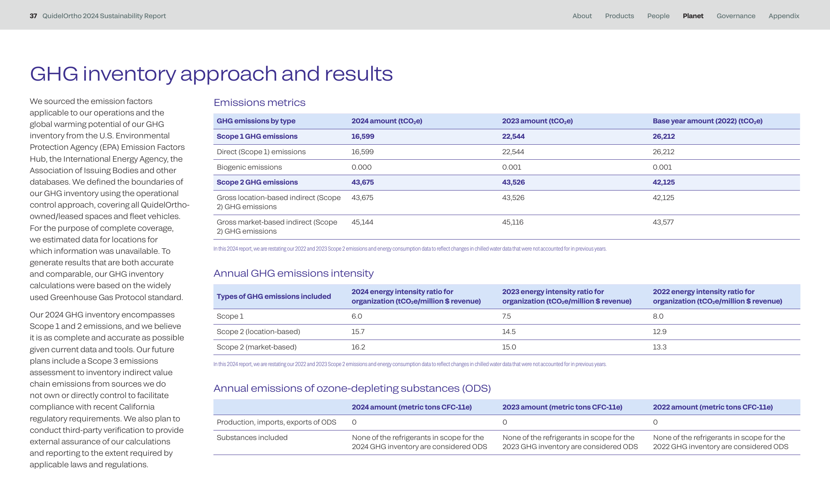Image resolution: width=830 pixels, height=504 pixels.
Task: Click location-based 2022 intensity value 12.9
Action: click(659, 332)
